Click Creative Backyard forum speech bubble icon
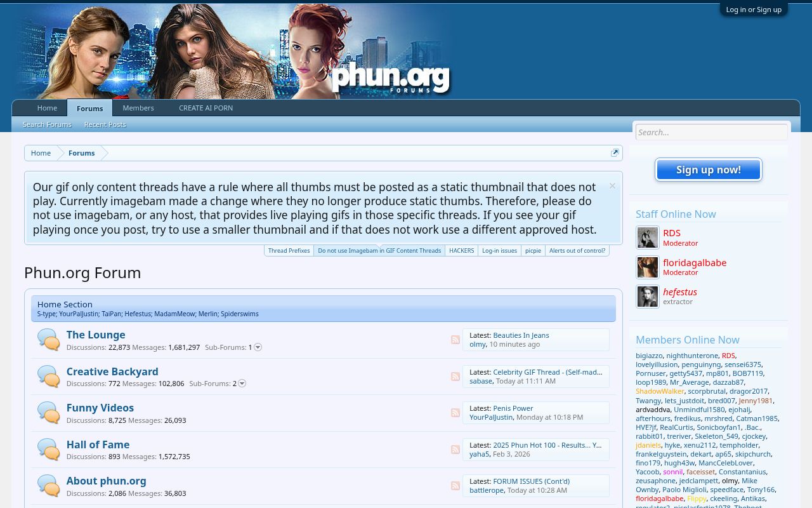Viewport: 812px width, 508px height. pyautogui.click(x=48, y=377)
